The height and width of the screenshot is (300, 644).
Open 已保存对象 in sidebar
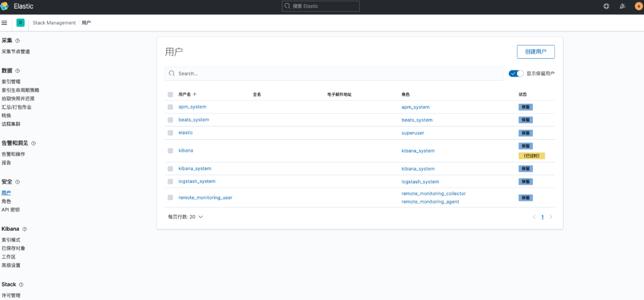pyautogui.click(x=13, y=249)
